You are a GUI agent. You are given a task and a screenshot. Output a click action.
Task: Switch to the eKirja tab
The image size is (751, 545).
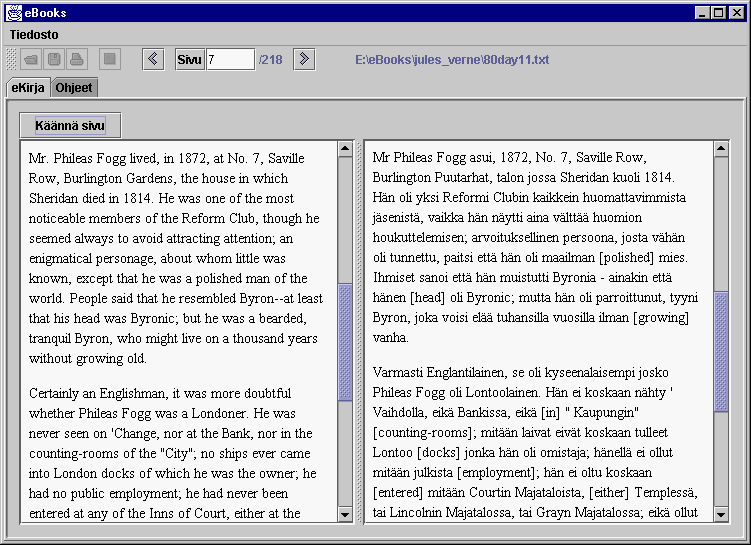(28, 88)
